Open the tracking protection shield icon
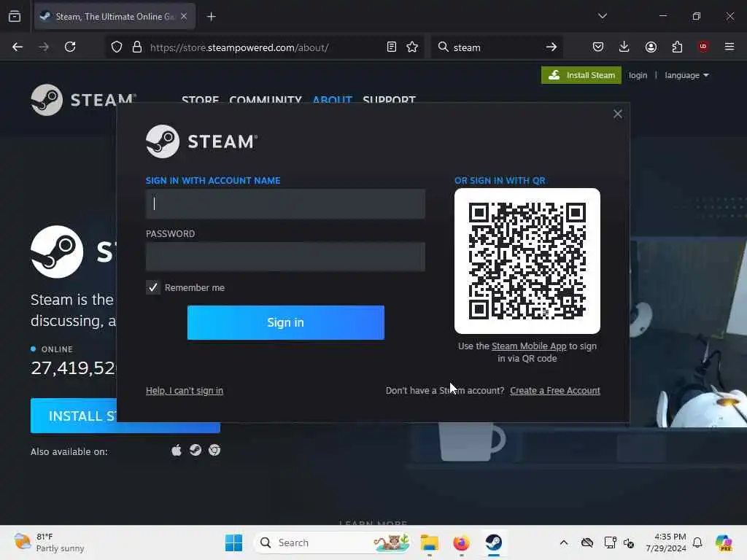 click(x=117, y=47)
